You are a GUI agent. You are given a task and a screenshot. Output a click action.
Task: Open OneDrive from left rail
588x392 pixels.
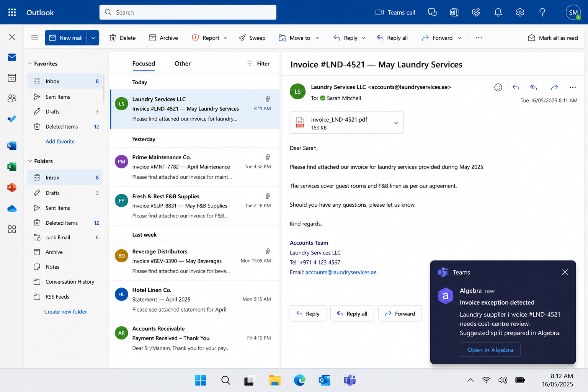[x=12, y=209]
